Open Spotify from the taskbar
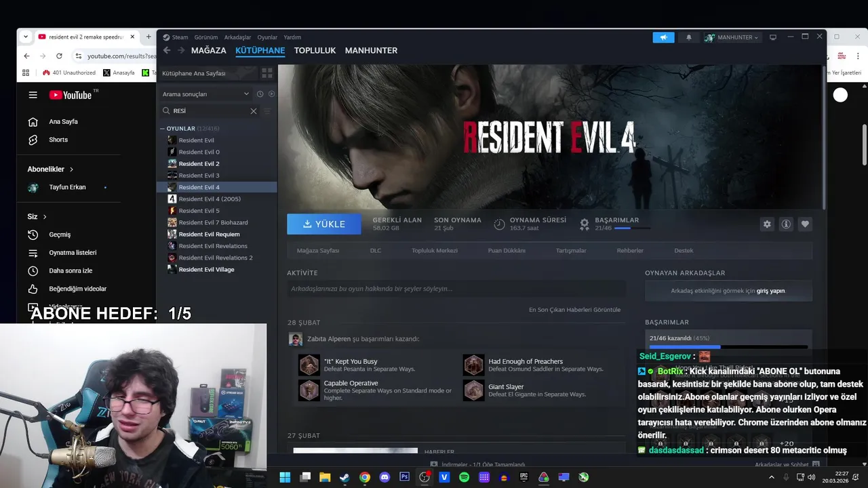Image resolution: width=868 pixels, height=488 pixels. pyautogui.click(x=464, y=477)
